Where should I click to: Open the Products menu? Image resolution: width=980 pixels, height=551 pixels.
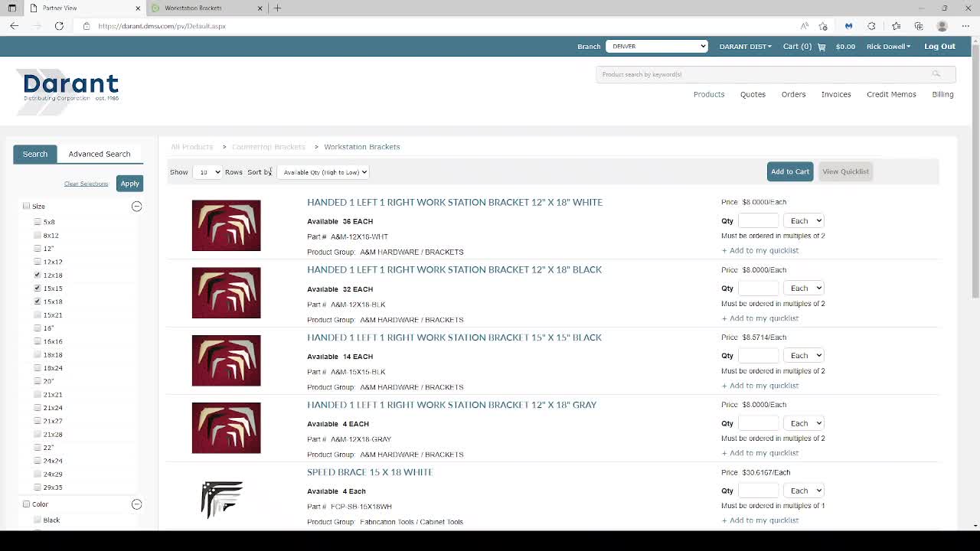click(709, 94)
